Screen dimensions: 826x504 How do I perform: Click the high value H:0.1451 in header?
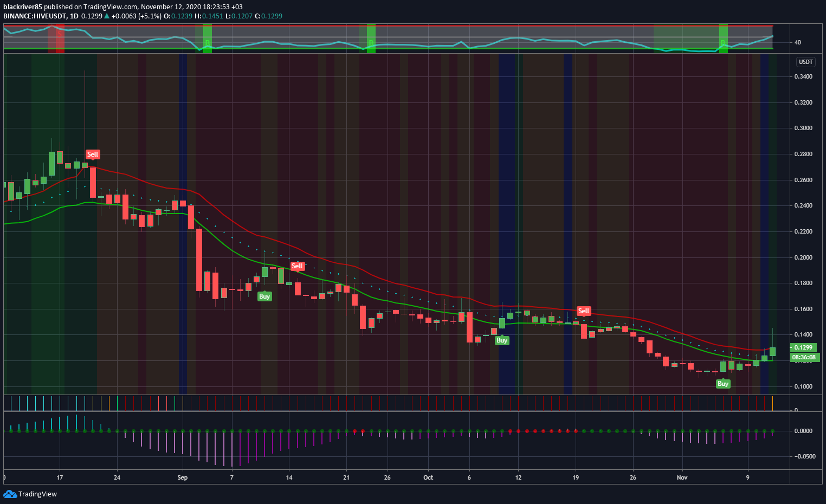[x=209, y=16]
